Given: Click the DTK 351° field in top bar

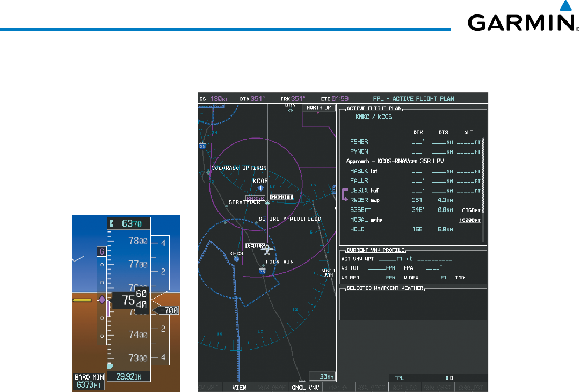Looking at the screenshot, I should tap(252, 99).
